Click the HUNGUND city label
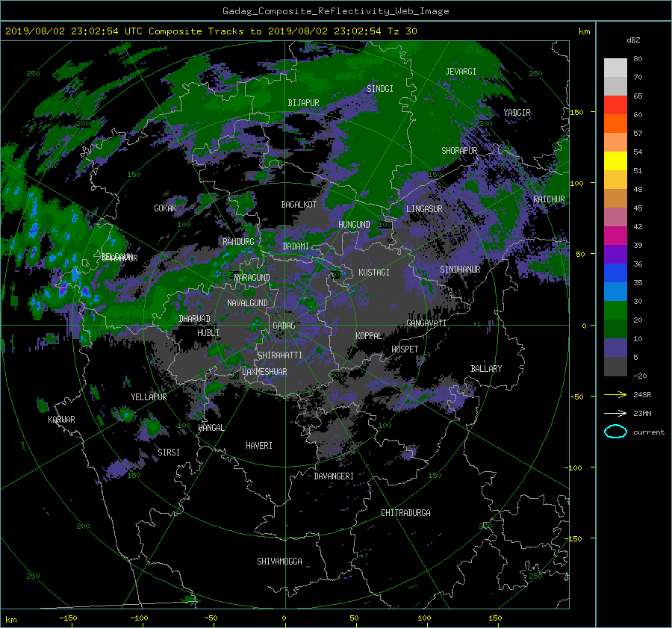672x628 pixels. [x=354, y=225]
